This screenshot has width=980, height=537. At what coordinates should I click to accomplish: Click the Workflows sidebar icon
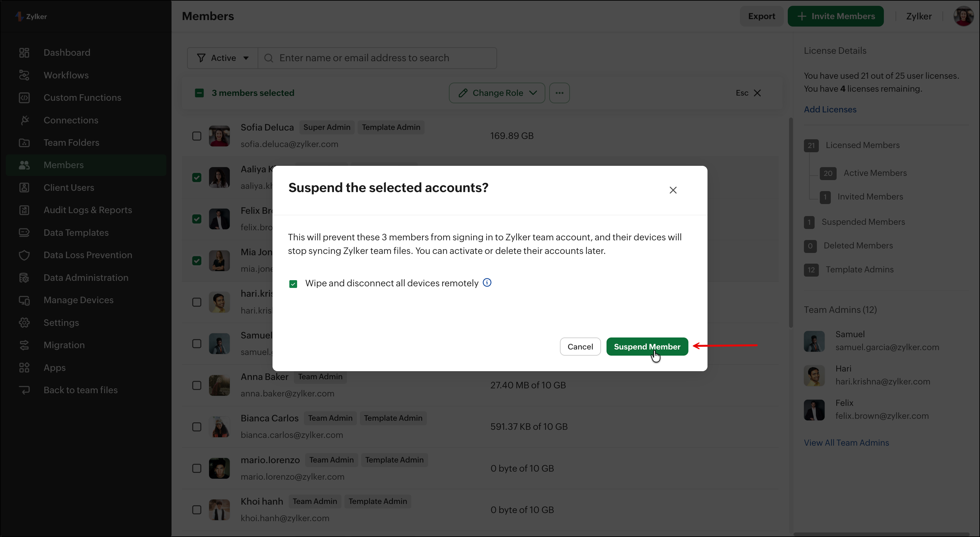coord(24,75)
